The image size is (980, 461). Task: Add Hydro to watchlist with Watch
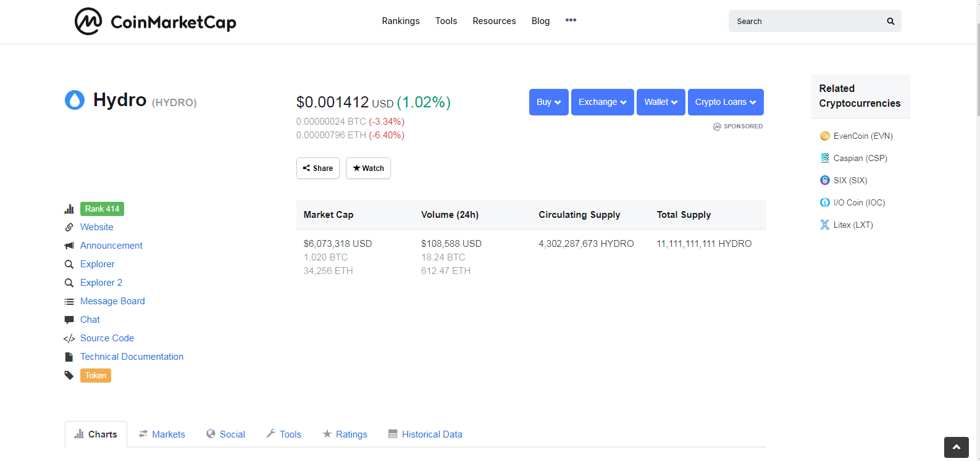pyautogui.click(x=368, y=168)
